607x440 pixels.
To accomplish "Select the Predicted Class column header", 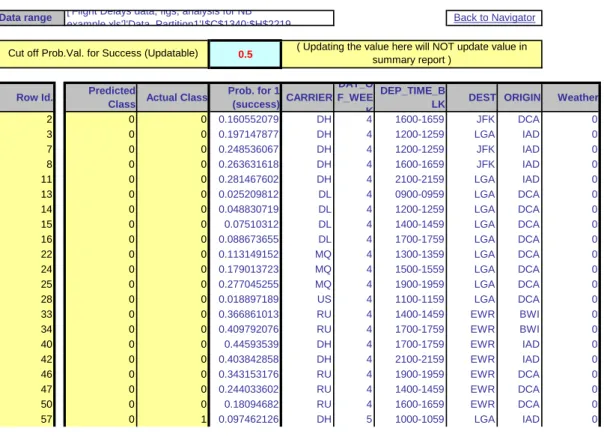I will (101, 97).
